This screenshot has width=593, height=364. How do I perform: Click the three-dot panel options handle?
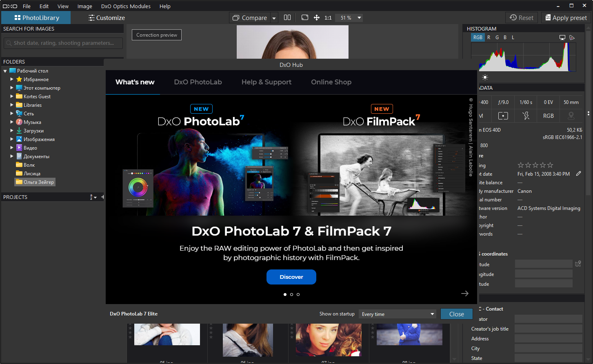tap(588, 113)
